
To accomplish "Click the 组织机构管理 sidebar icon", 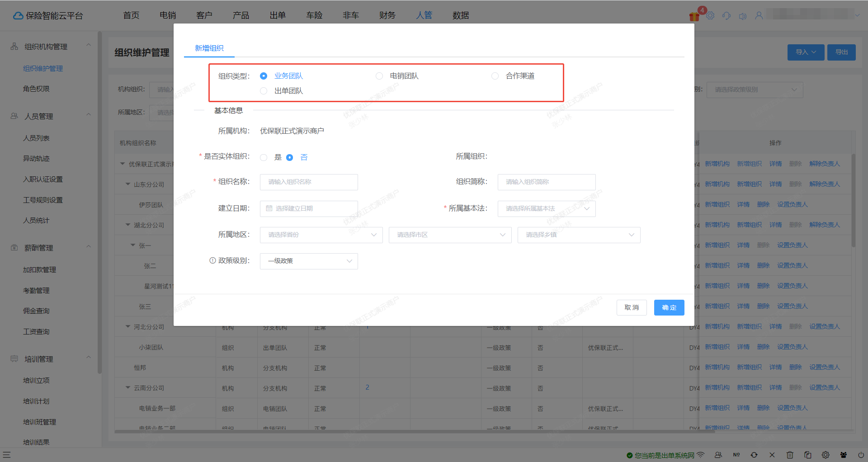I will point(14,47).
